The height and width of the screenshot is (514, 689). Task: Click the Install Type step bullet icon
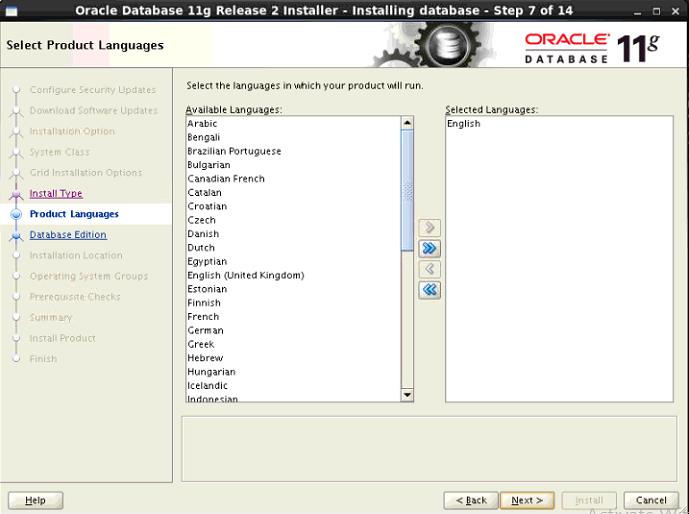click(16, 194)
